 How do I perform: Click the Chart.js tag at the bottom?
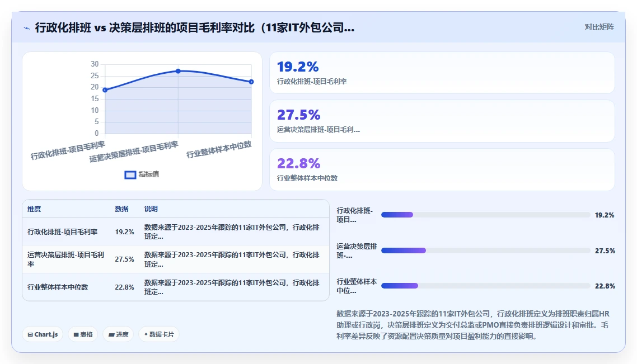tap(43, 334)
